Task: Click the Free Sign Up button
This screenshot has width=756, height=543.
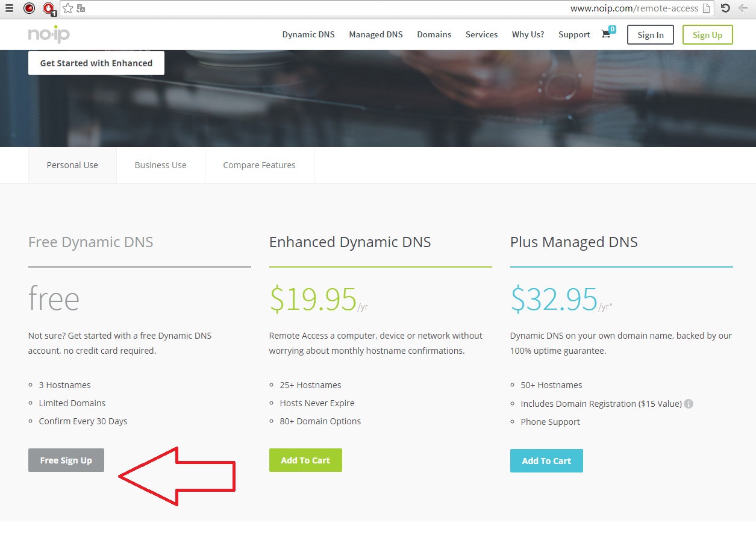Action: (x=66, y=460)
